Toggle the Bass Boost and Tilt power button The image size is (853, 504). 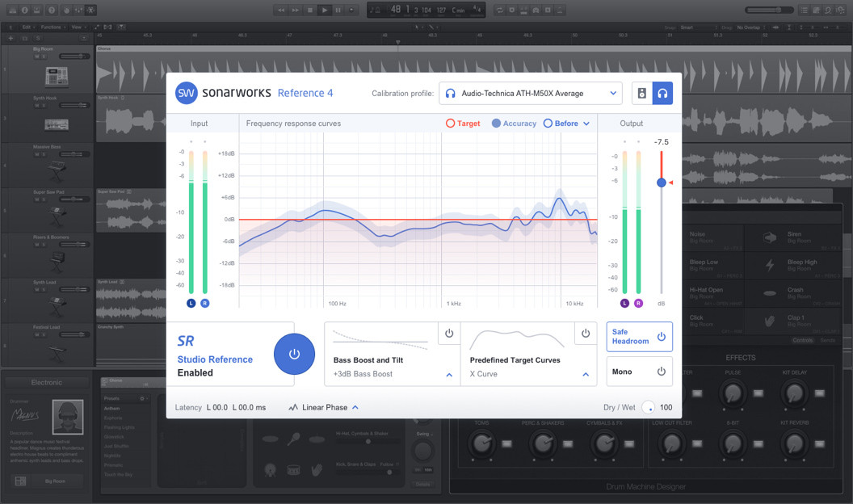[449, 334]
